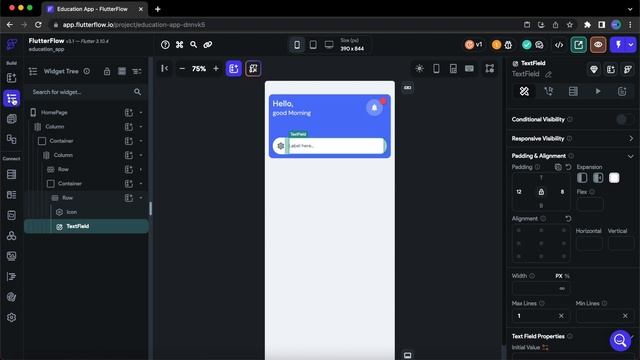Open the Backend Query tab
Screen dimensions: 640x360
(573, 91)
